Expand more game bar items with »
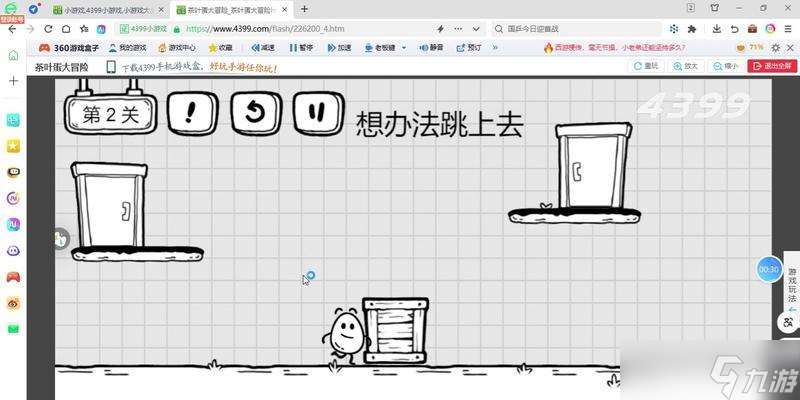 pos(495,47)
